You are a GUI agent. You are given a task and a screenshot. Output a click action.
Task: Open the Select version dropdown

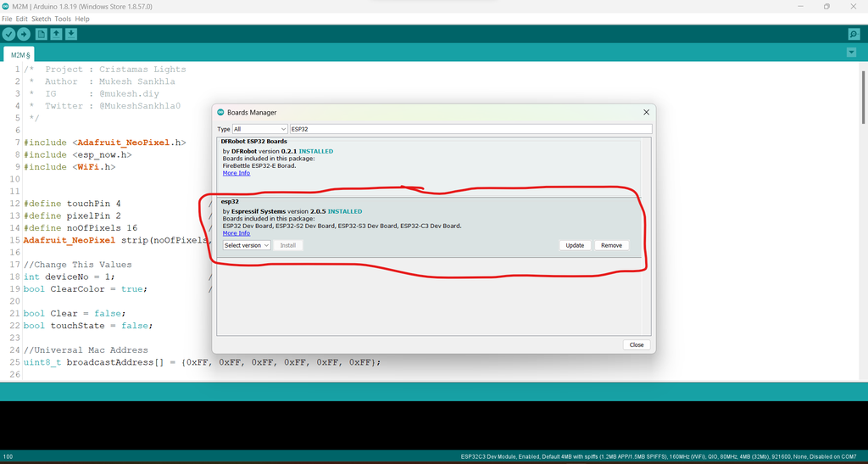(247, 245)
